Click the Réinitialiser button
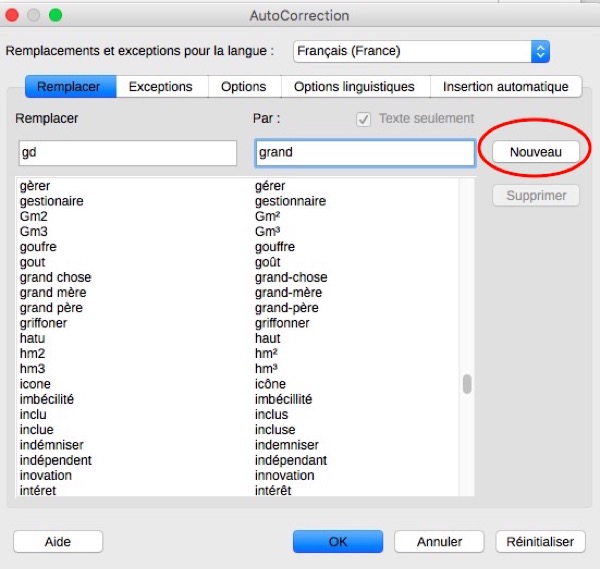The height and width of the screenshot is (569, 600). 539,541
